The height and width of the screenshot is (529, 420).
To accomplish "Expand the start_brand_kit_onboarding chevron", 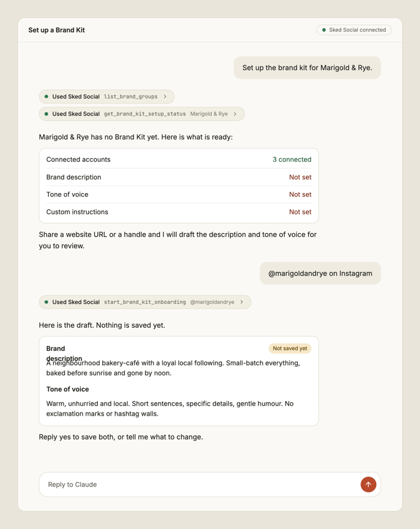I will (x=241, y=302).
